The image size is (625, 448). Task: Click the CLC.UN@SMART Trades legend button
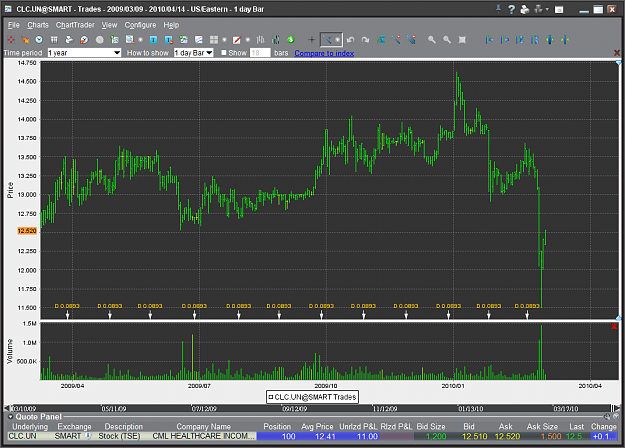[312, 397]
